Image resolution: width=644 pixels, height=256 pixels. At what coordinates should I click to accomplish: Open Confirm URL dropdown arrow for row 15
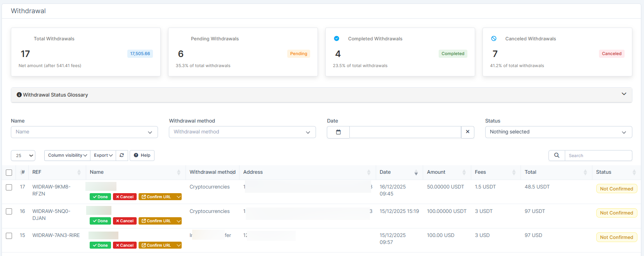(179, 246)
